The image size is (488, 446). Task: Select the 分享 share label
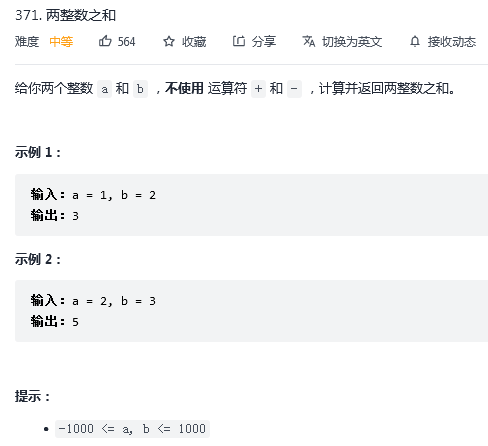[x=264, y=42]
